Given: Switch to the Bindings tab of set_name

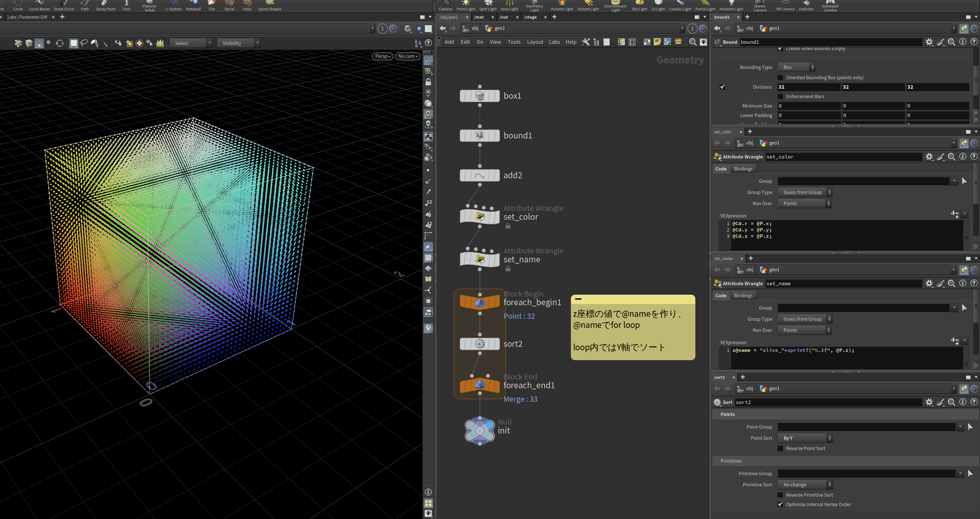Looking at the screenshot, I should [x=743, y=296].
